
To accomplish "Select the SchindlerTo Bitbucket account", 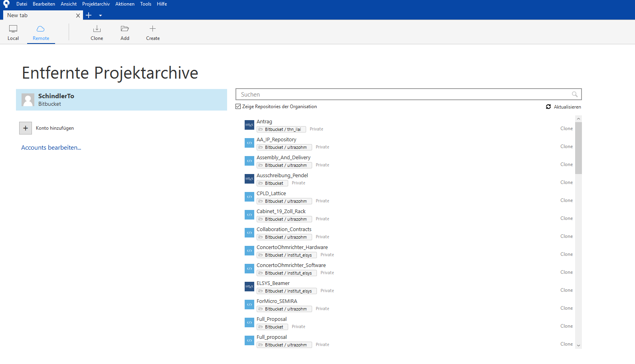I will [121, 100].
